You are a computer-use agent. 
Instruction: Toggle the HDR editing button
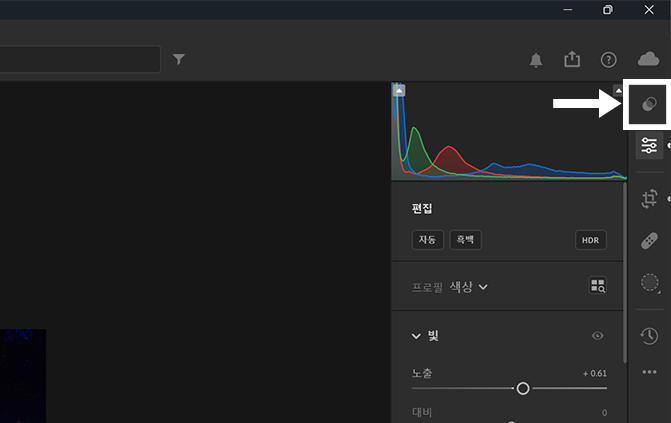click(x=591, y=240)
